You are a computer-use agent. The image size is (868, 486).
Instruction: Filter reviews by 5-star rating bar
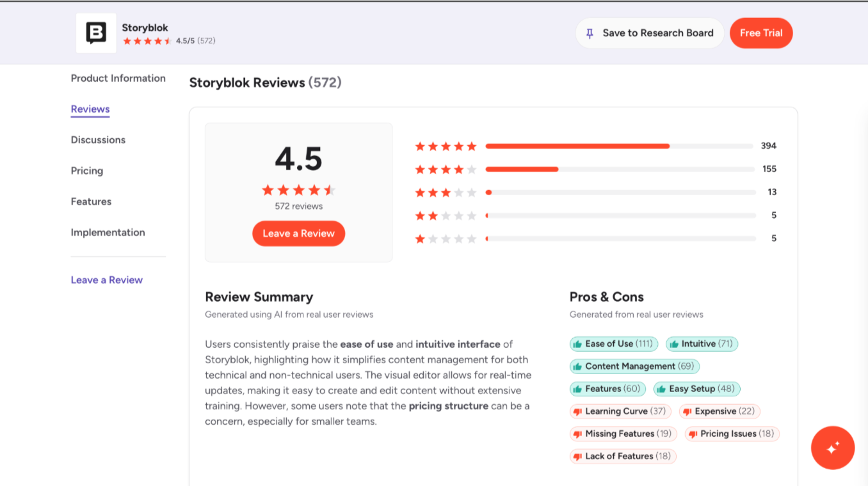pos(618,146)
